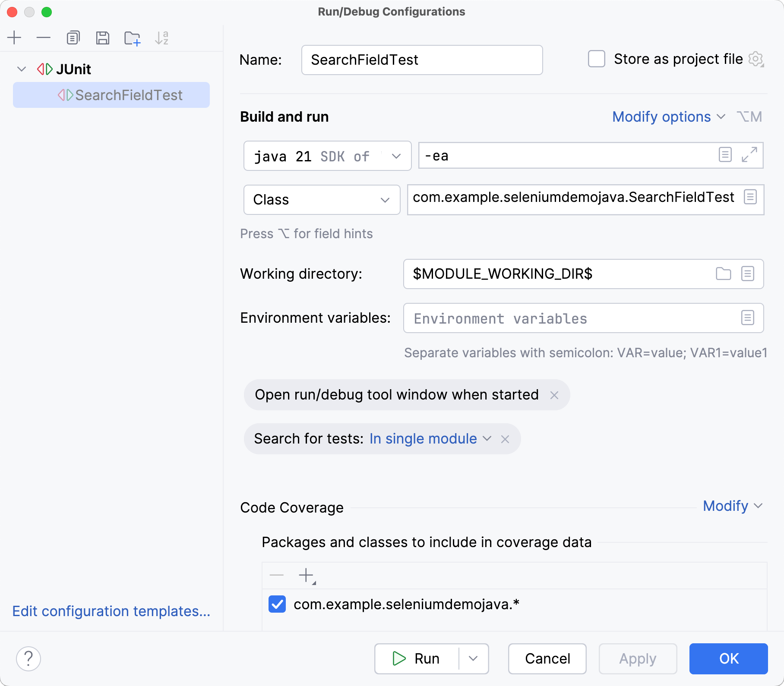Collapse the JUnit group
This screenshot has height=686, width=784.
pos(22,69)
